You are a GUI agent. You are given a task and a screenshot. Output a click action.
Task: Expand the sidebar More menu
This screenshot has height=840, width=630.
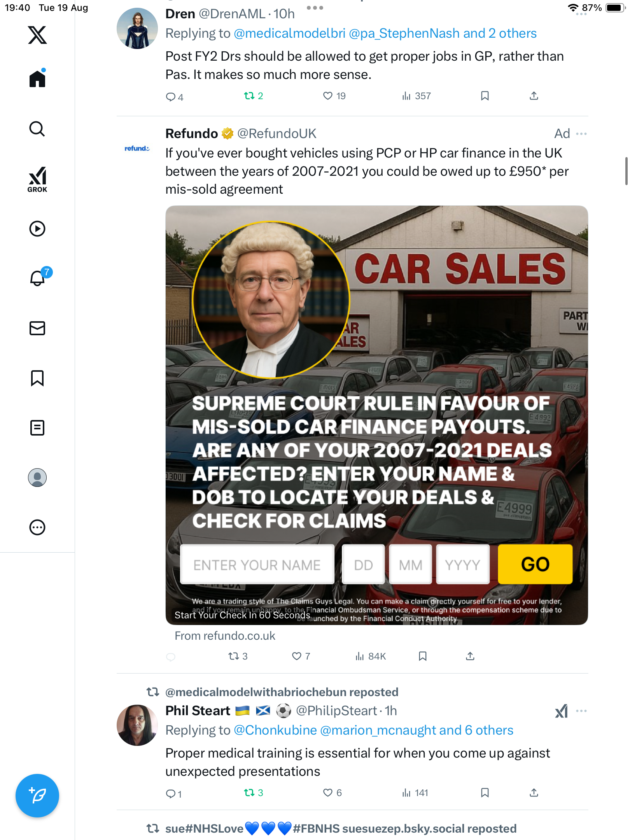(x=37, y=527)
